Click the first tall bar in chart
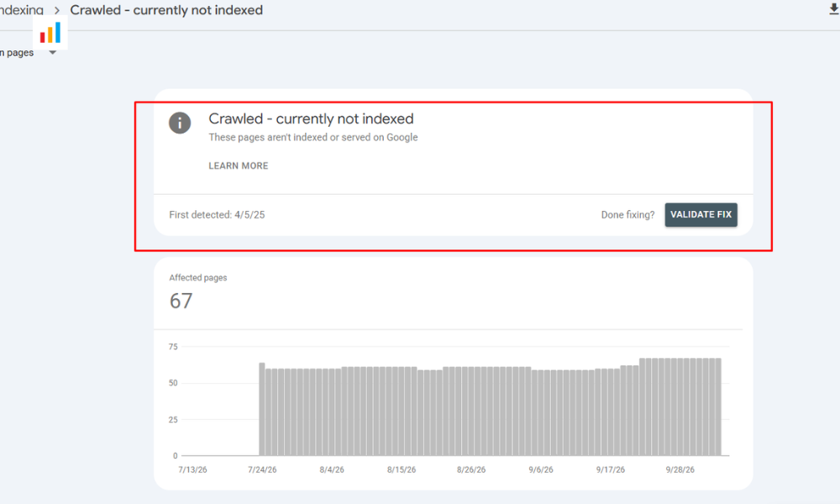The width and height of the screenshot is (840, 504). click(x=262, y=409)
